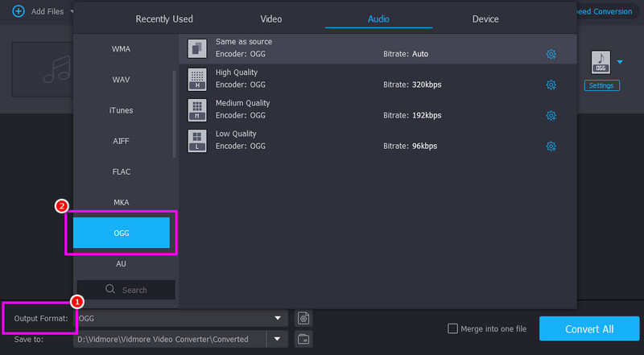
Task: Click the Save to path field
Action: 170,339
